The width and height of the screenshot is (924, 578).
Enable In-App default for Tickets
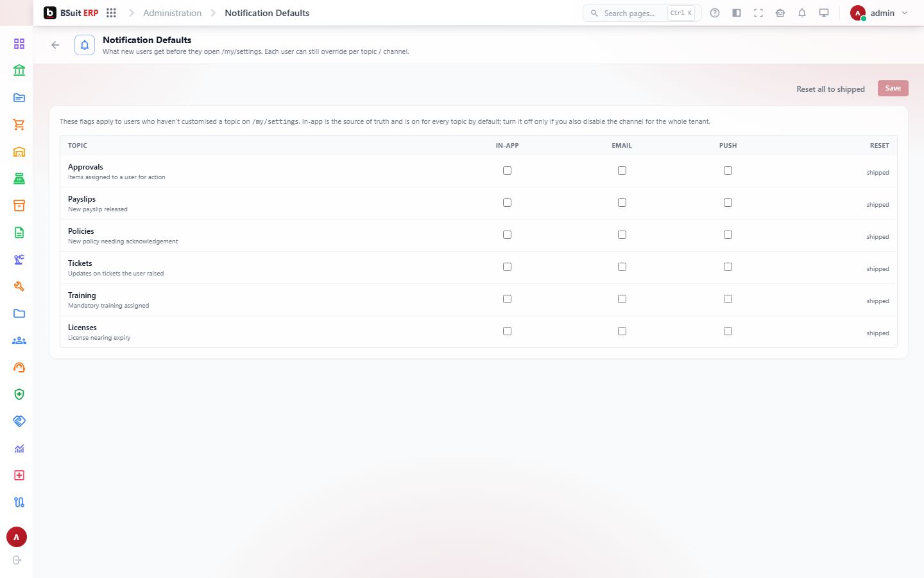click(507, 267)
